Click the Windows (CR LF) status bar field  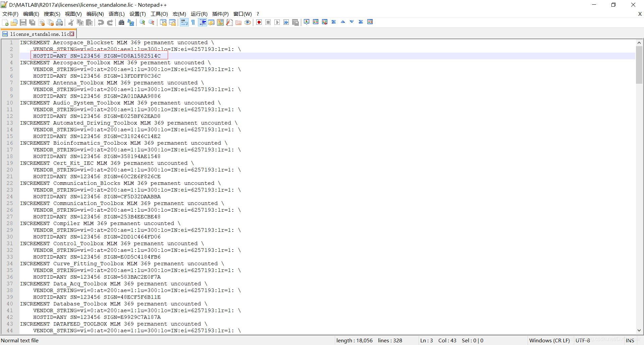[549, 340]
